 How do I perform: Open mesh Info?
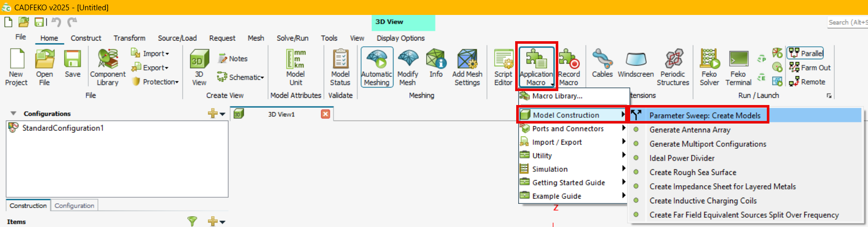[436, 64]
